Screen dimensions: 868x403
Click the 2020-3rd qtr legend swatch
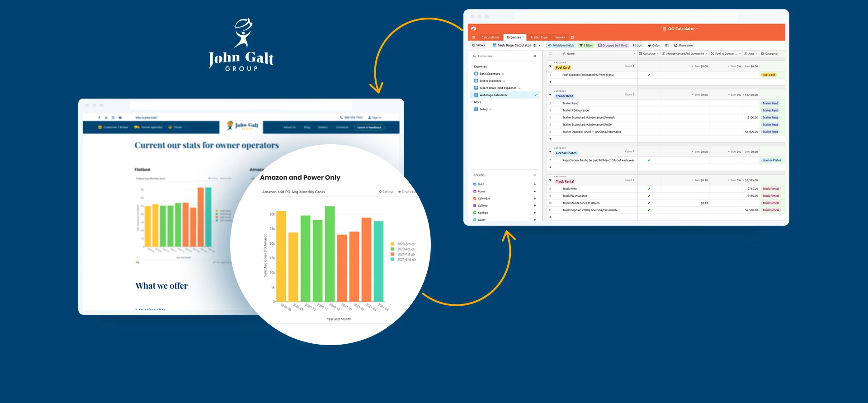point(392,244)
